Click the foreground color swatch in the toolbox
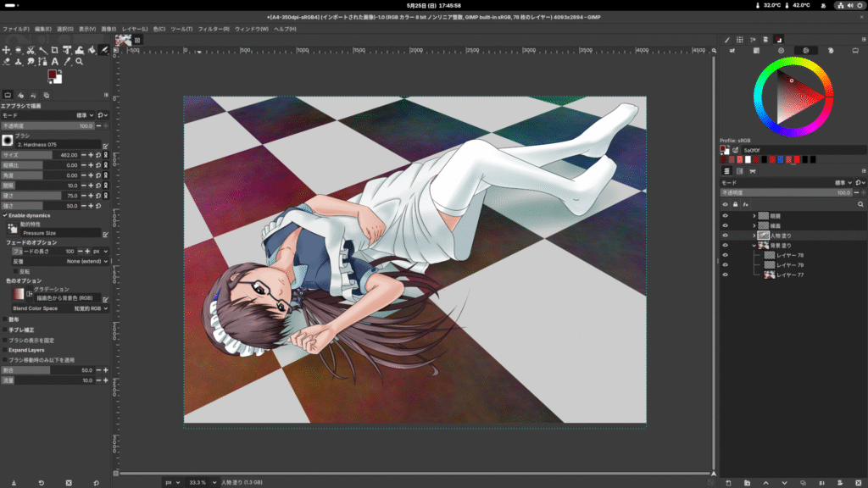 (x=52, y=75)
